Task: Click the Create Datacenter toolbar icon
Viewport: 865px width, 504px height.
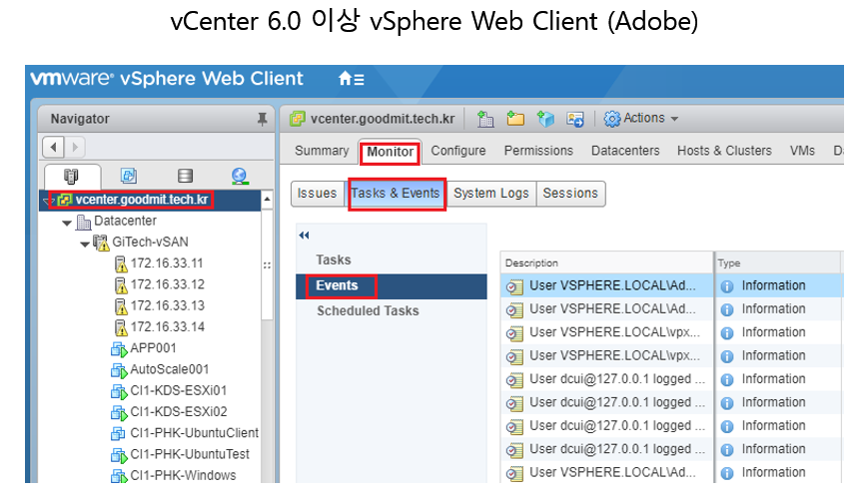Action: [485, 119]
